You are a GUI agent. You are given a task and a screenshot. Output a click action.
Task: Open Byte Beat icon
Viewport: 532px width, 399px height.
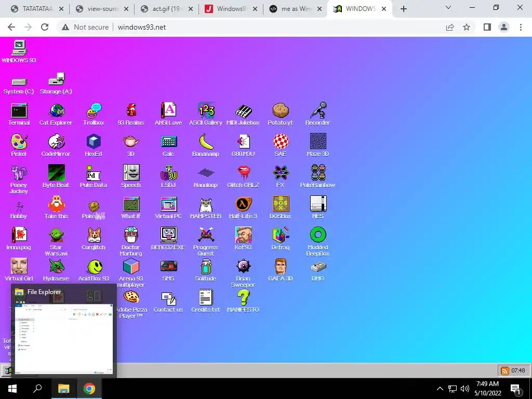click(x=56, y=177)
